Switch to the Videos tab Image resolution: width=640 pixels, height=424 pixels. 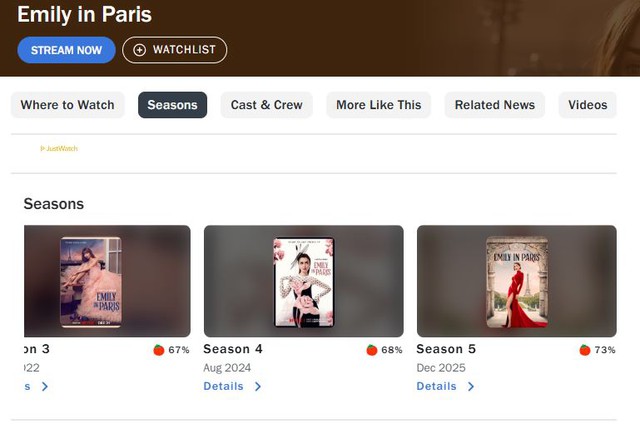(588, 105)
